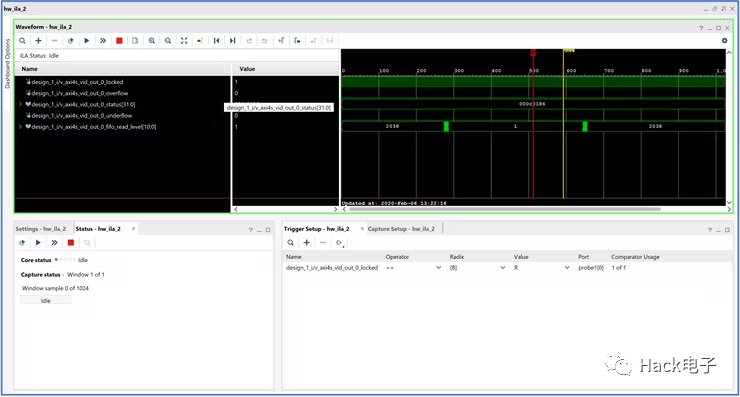Zoom in on the waveform
The image size is (740, 397).
click(x=151, y=41)
